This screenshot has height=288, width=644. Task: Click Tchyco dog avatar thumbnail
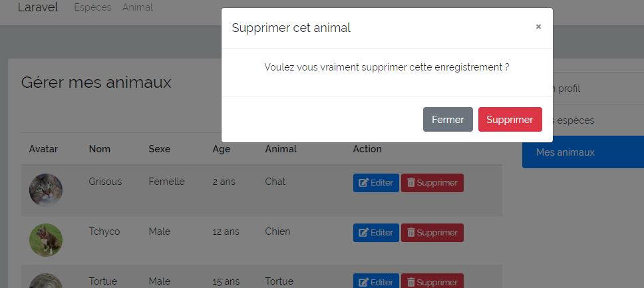pyautogui.click(x=46, y=239)
